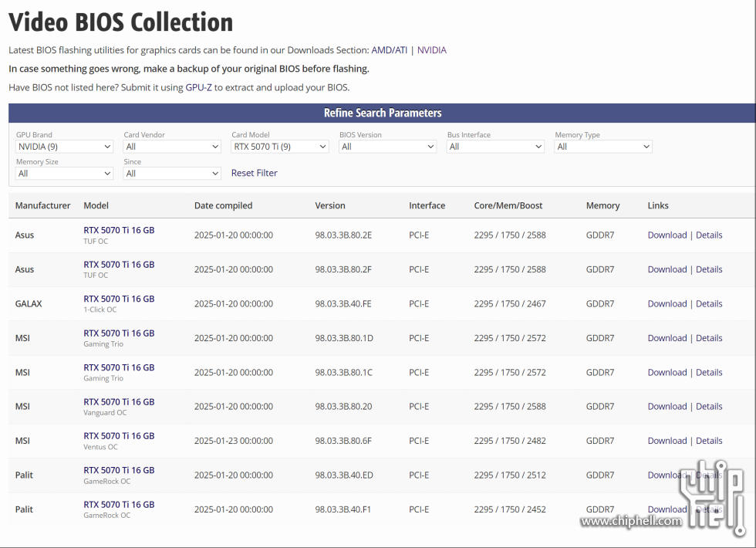
Task: Click the Model column header
Action: (x=96, y=205)
